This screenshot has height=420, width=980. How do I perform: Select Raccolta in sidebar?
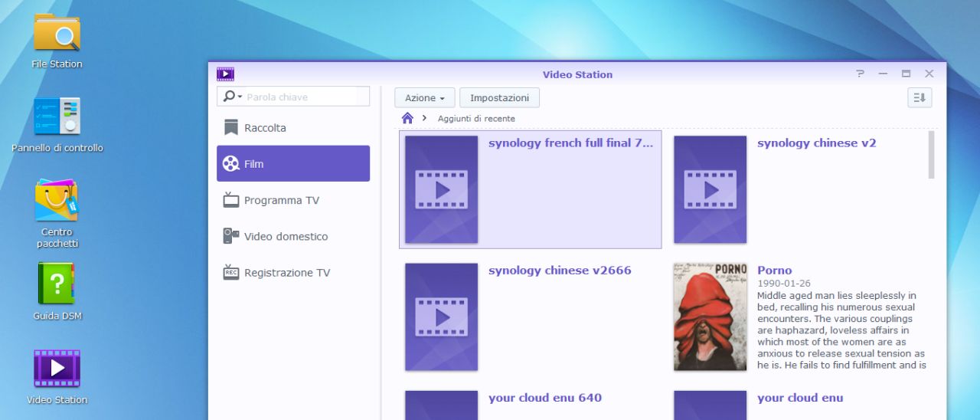tap(293, 127)
